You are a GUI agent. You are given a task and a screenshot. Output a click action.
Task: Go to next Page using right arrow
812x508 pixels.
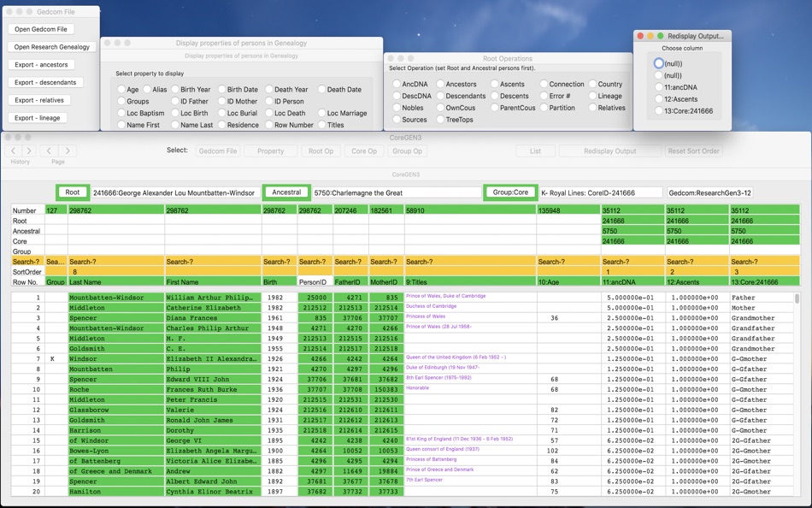pyautogui.click(x=68, y=151)
